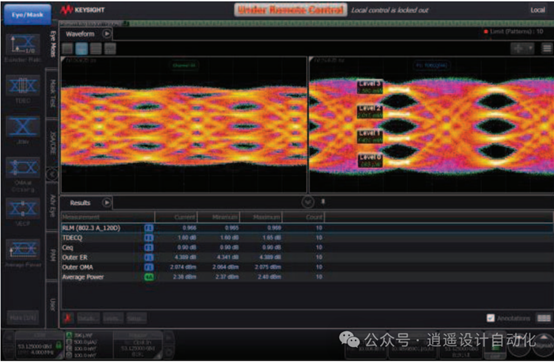Open the Mask Test vertical tab
Image resolution: width=554 pixels, height=362 pixels.
pyautogui.click(x=53, y=93)
